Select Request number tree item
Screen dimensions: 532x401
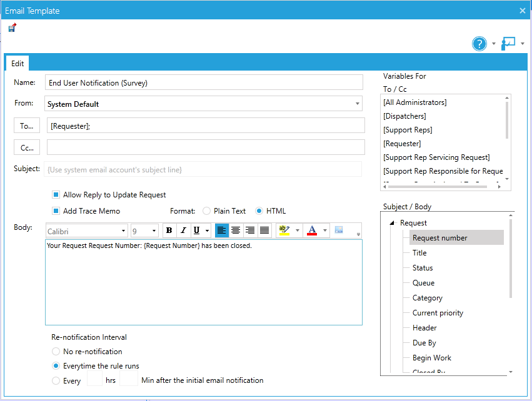[456, 237]
